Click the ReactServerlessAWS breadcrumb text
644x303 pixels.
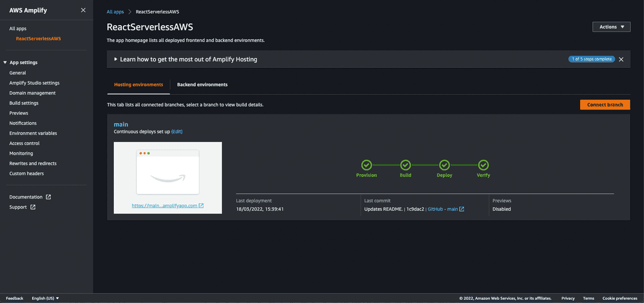pyautogui.click(x=157, y=11)
